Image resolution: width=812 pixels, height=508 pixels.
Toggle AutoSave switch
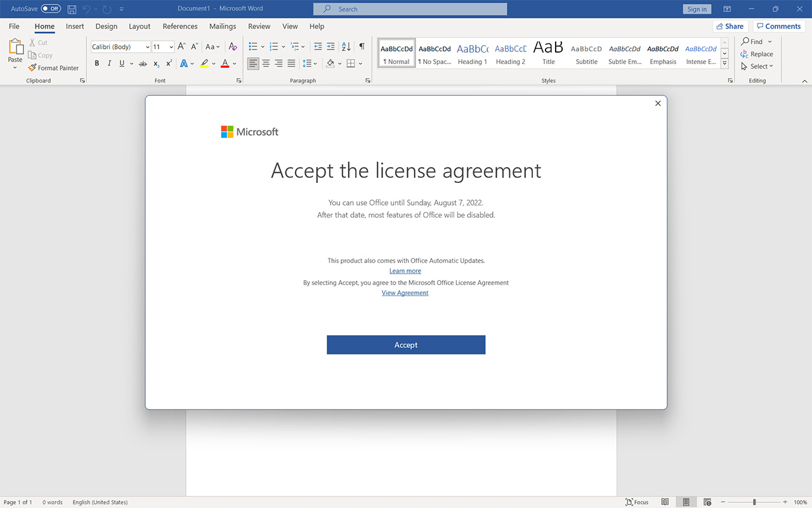pos(51,9)
